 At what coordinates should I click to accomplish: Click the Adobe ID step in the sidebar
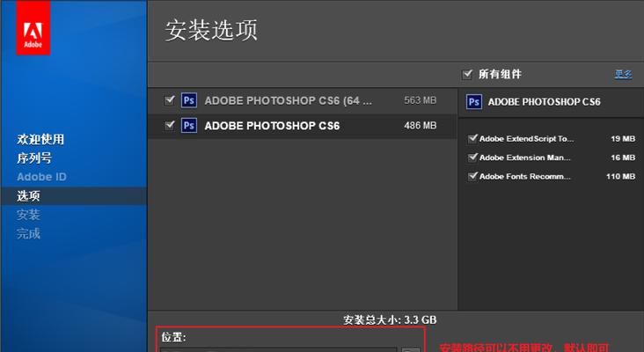pyautogui.click(x=41, y=177)
